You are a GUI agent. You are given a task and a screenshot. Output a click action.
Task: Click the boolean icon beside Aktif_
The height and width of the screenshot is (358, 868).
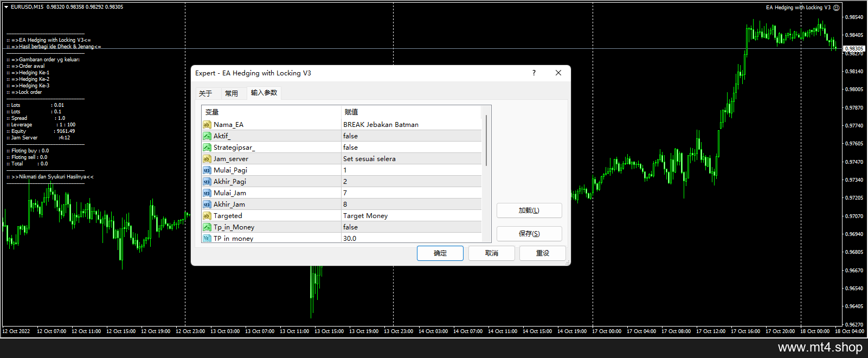coord(207,136)
